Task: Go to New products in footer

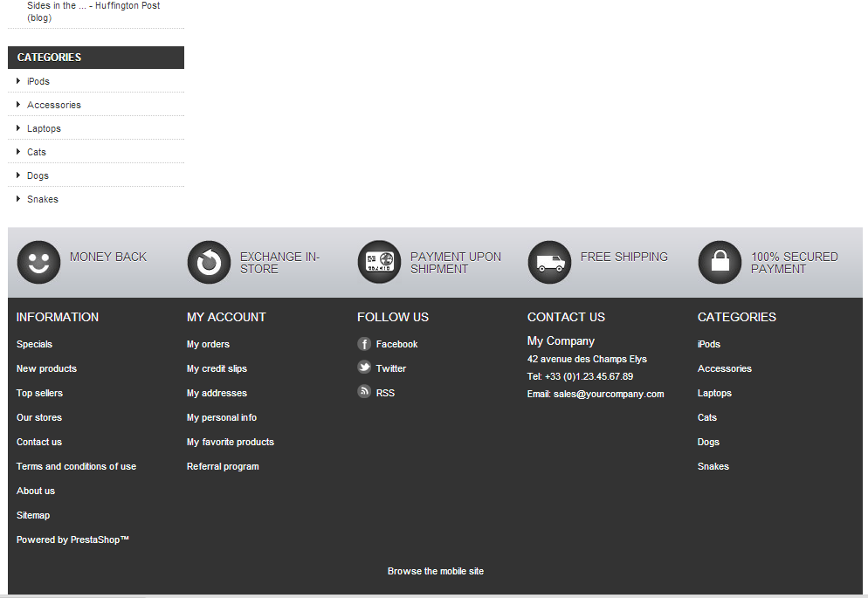Action: [x=46, y=368]
